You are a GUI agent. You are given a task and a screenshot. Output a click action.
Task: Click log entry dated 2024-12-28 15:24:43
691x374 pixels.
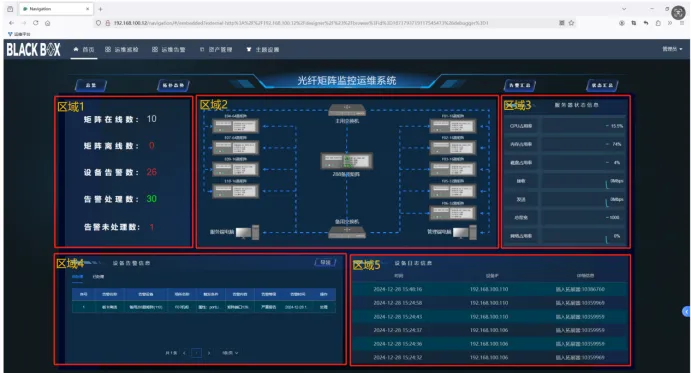pos(490,317)
